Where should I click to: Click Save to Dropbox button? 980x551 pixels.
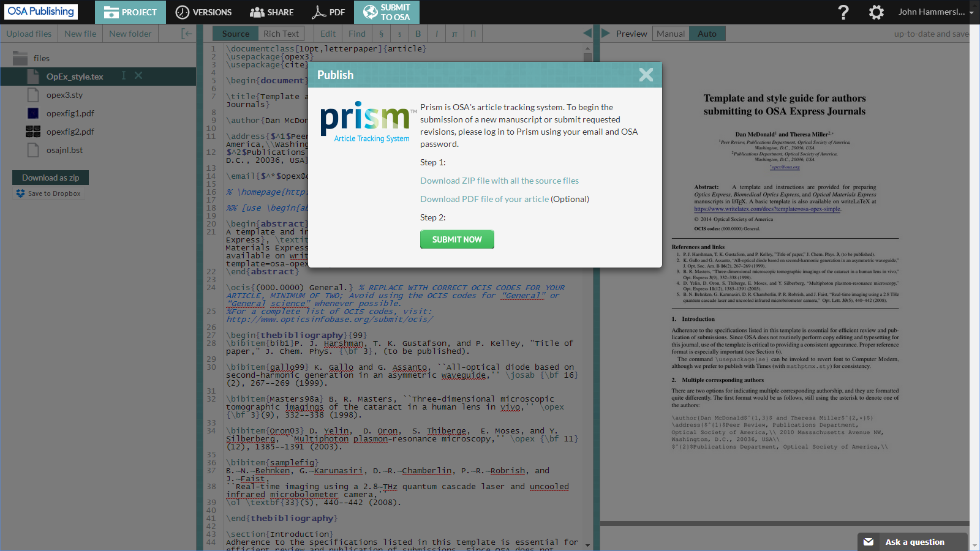48,193
